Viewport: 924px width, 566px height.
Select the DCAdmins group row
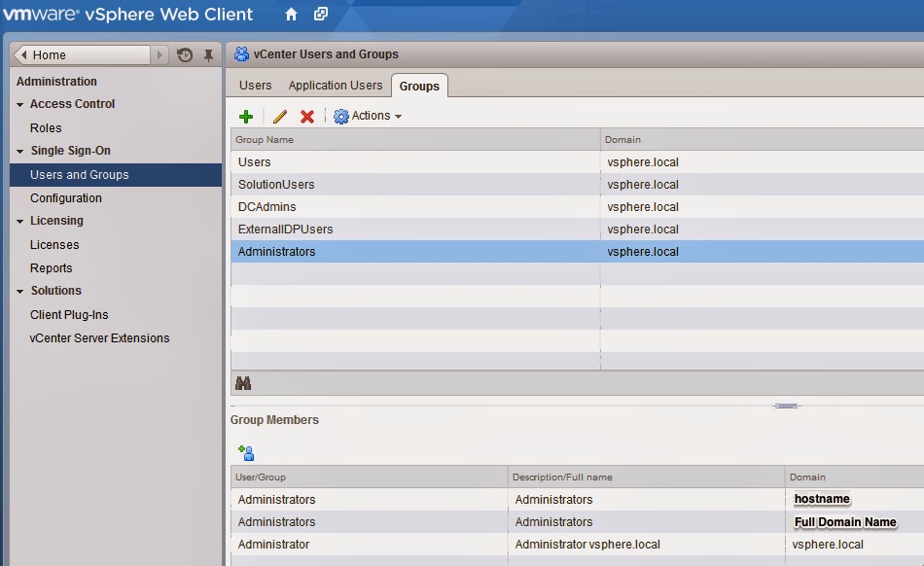(578, 207)
